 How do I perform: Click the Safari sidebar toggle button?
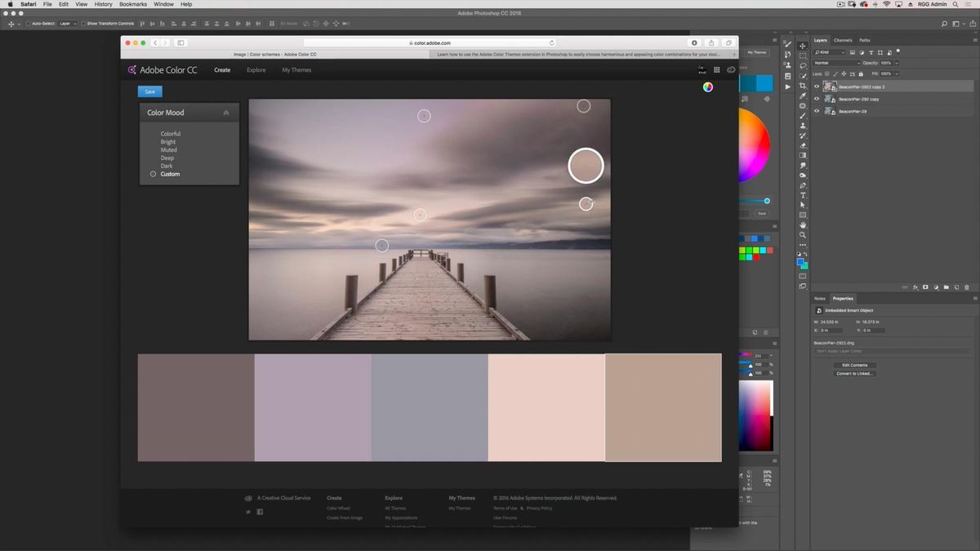[x=180, y=42]
